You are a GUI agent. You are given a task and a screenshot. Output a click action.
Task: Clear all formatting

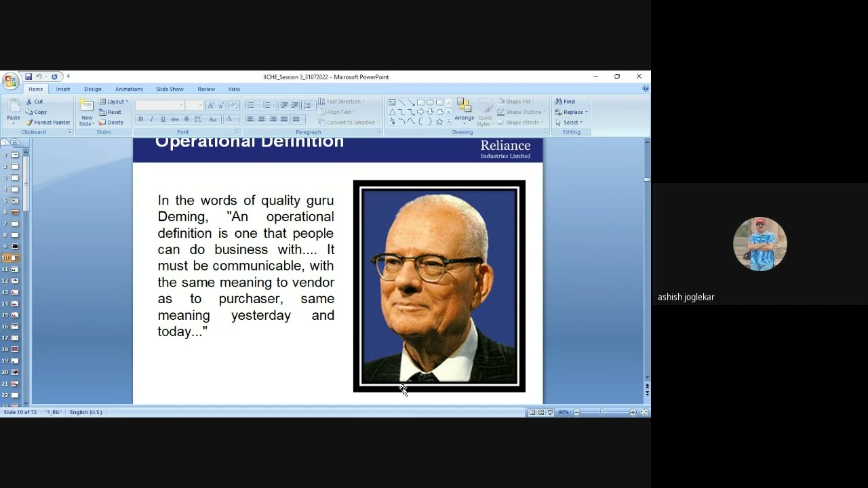point(234,105)
